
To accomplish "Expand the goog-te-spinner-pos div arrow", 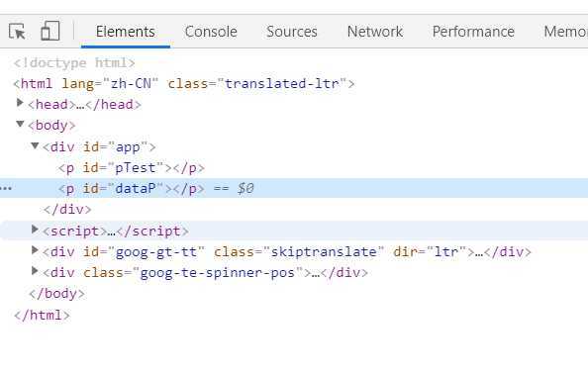I will 35,270.
